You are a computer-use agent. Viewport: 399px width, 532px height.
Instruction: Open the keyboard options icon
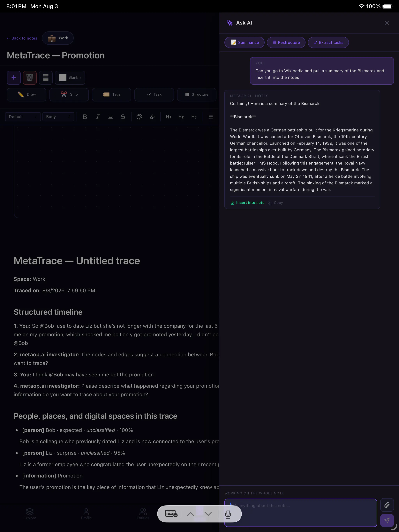tap(171, 514)
